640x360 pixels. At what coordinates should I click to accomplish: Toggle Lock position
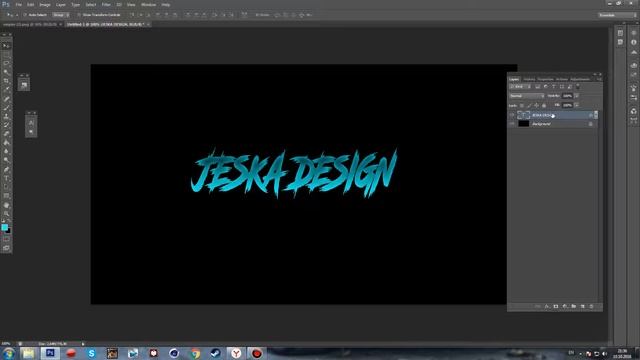click(x=536, y=105)
